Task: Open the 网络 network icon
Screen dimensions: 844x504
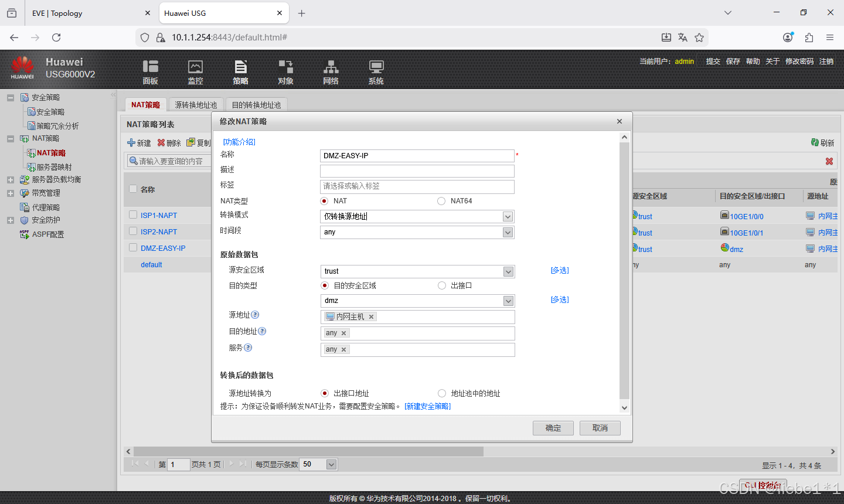Action: coord(331,71)
